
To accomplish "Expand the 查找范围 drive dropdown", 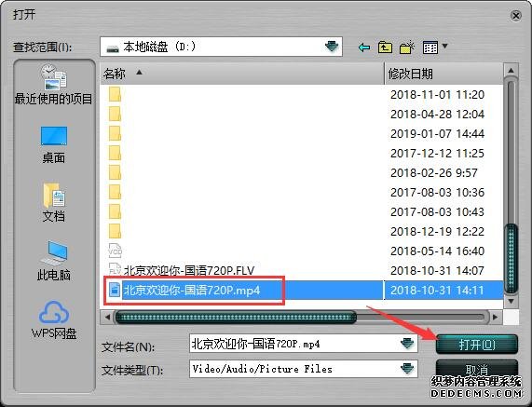I will coord(332,47).
